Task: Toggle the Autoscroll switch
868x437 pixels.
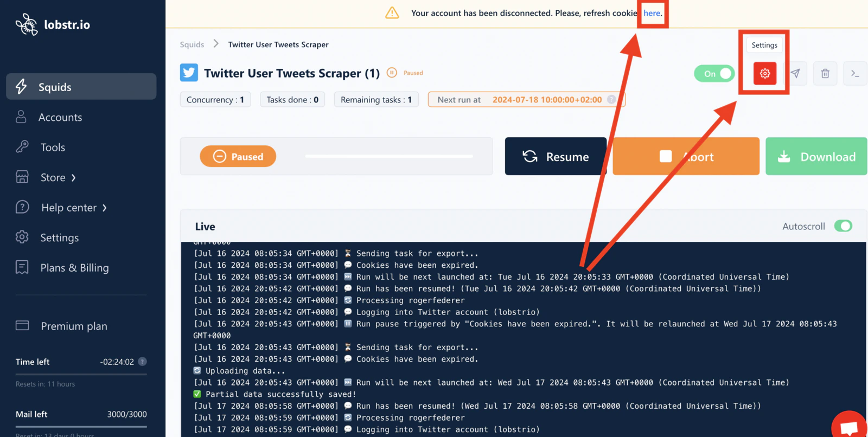Action: click(x=843, y=226)
